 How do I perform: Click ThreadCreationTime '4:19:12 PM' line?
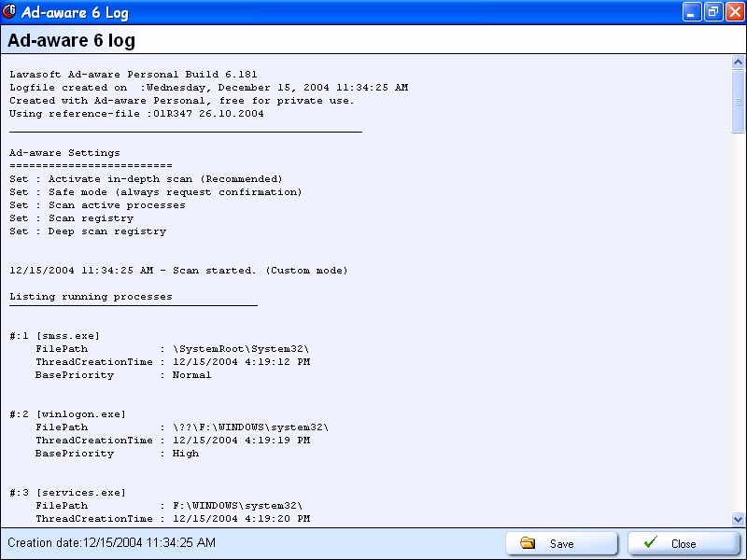pyautogui.click(x=173, y=362)
